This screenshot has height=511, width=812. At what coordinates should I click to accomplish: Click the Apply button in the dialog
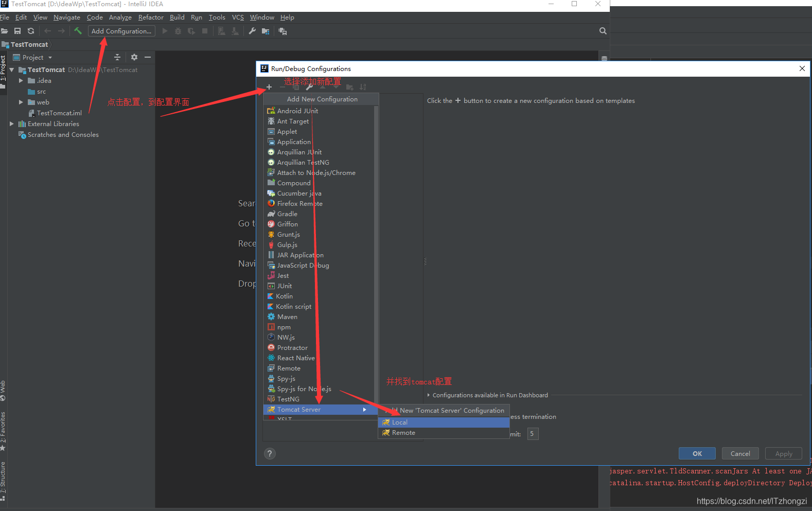coord(783,453)
